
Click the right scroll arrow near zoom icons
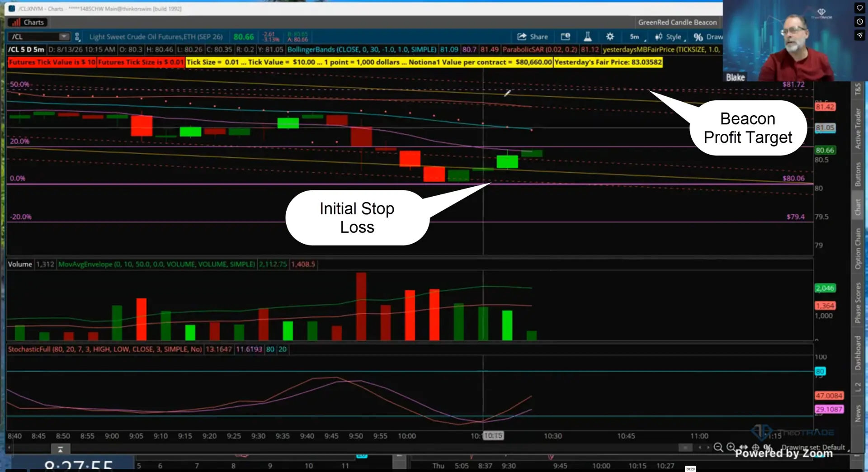(x=708, y=447)
